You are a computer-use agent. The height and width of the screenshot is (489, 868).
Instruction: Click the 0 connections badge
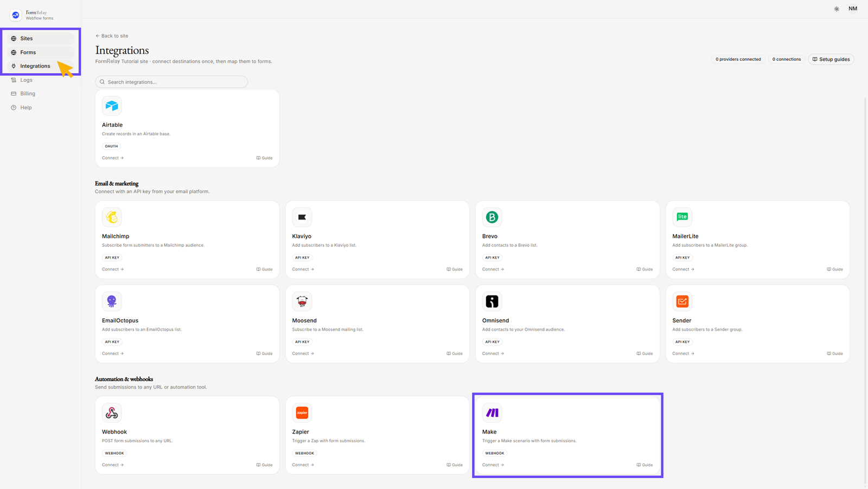(786, 59)
